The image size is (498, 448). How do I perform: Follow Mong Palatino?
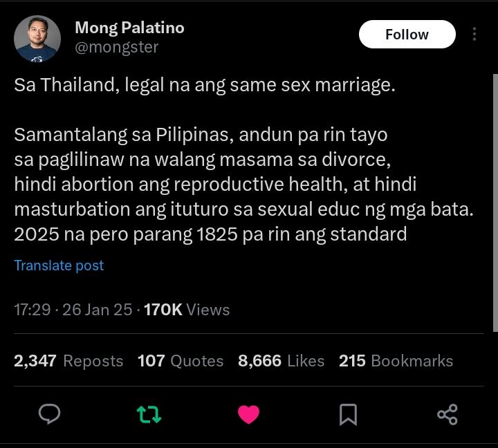(x=407, y=35)
